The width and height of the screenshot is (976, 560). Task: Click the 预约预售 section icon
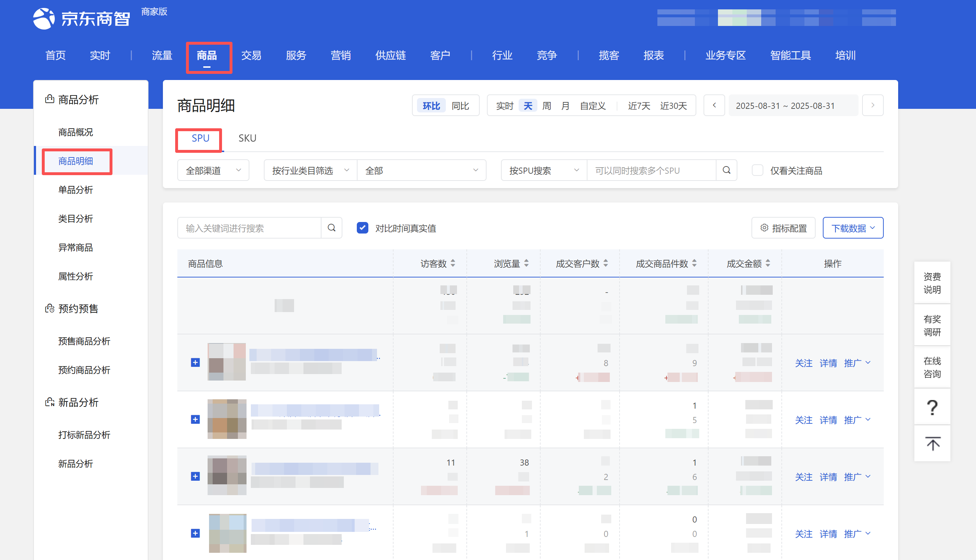tap(50, 308)
